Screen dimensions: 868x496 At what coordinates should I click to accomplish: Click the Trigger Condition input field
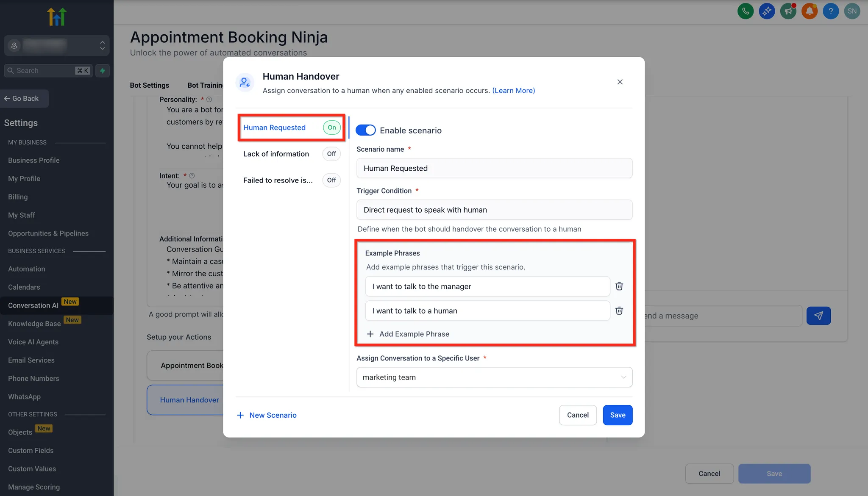coord(494,210)
